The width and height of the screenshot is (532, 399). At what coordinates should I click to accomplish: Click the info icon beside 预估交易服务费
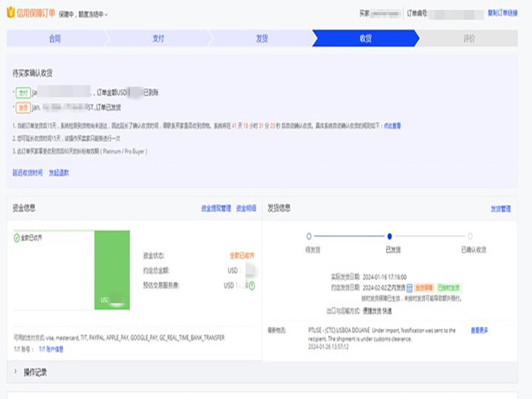click(252, 286)
